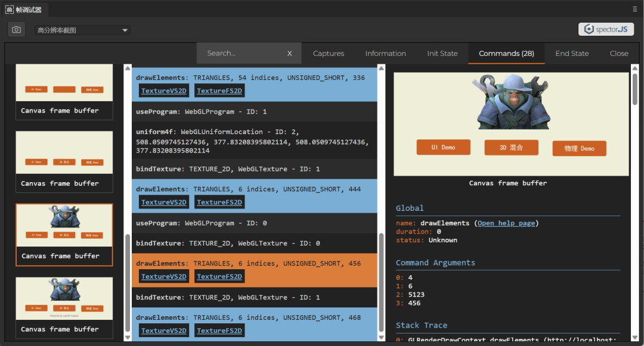Click down arrow of thumbnail list scrollbar

point(128,338)
